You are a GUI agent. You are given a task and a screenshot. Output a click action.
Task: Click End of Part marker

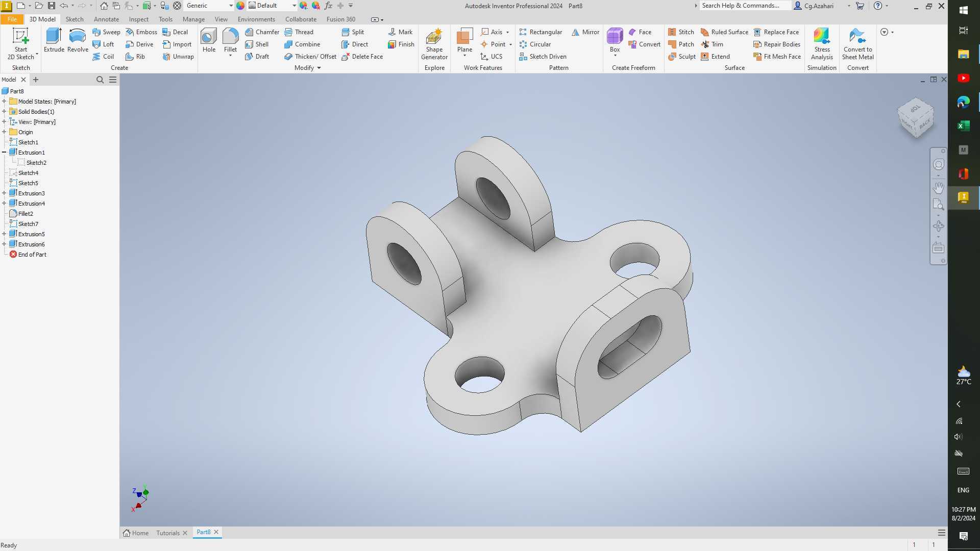point(32,255)
